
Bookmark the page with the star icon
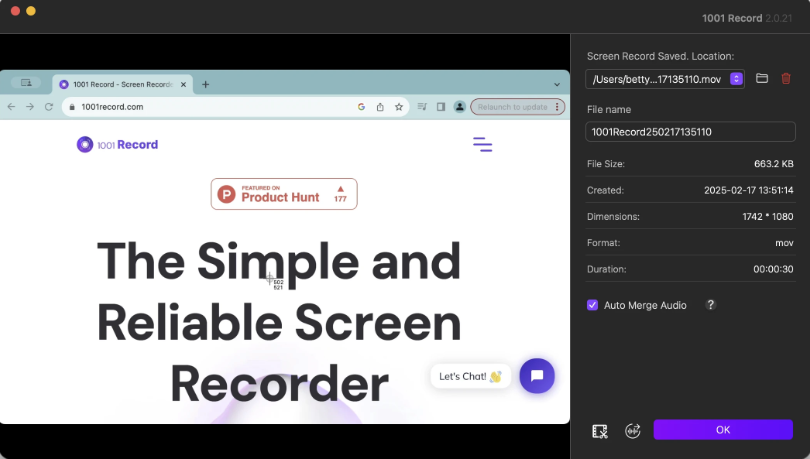click(x=399, y=107)
